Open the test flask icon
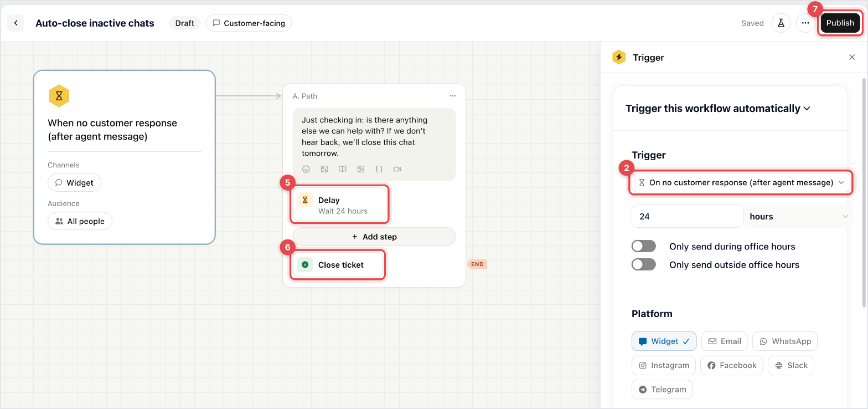868x409 pixels. [781, 23]
